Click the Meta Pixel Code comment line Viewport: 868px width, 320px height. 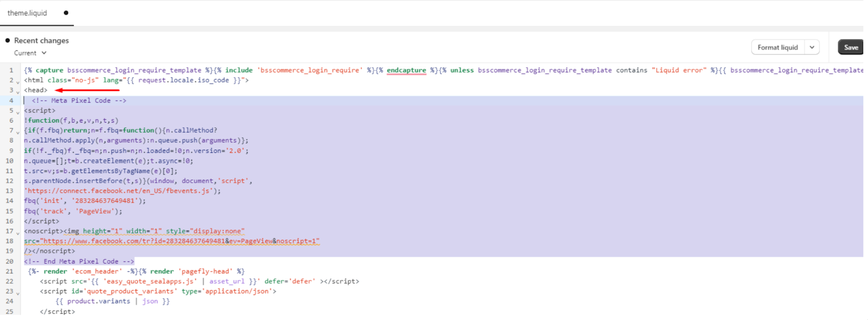point(79,100)
